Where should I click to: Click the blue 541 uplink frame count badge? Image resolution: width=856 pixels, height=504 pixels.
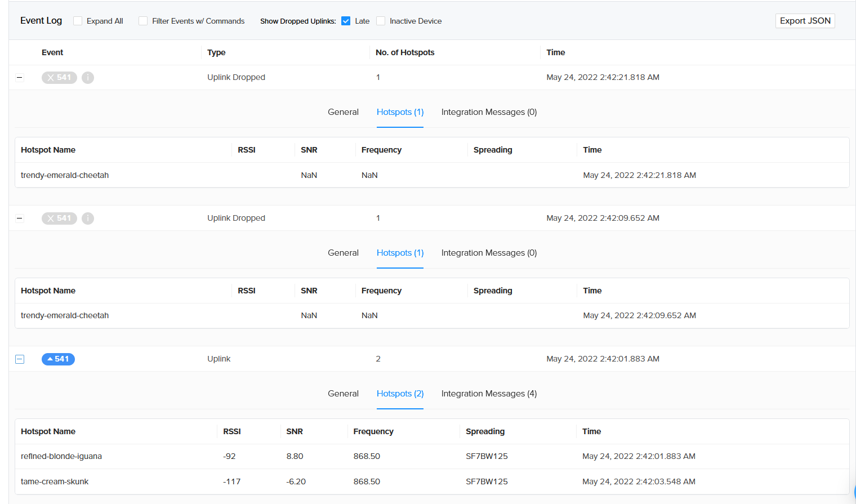58,359
